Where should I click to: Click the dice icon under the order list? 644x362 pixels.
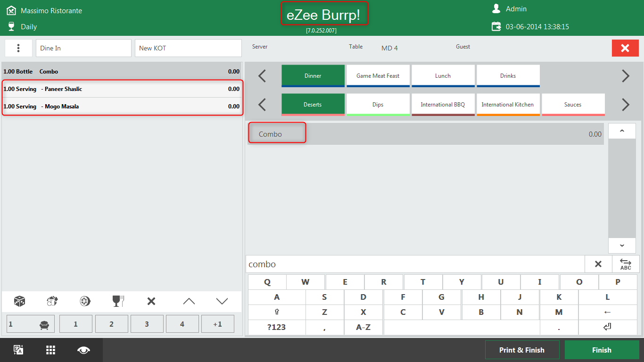[x=19, y=301]
